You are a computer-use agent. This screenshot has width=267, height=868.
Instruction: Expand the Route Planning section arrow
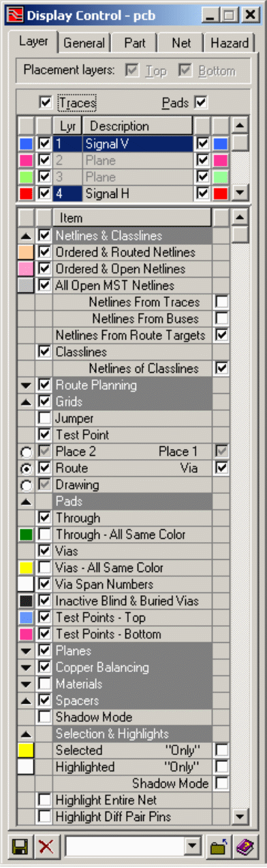(x=26, y=386)
